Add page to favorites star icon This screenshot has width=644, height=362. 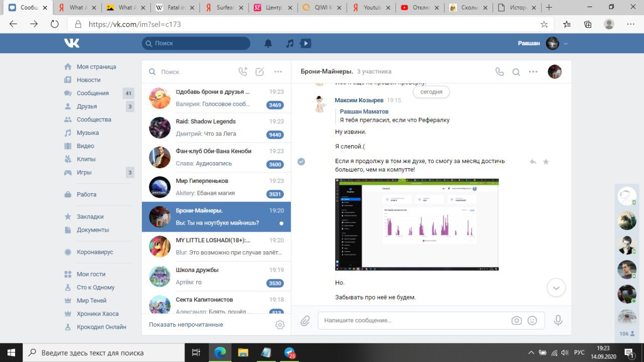[x=544, y=24]
